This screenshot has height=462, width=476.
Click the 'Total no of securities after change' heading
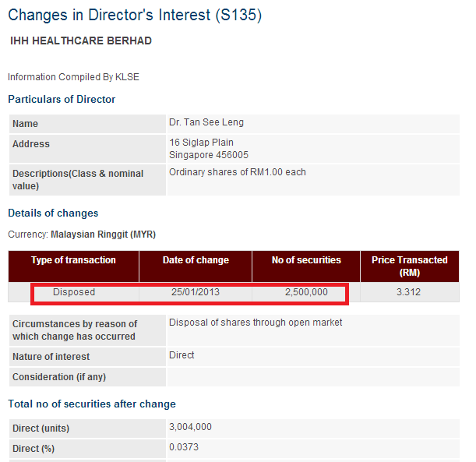click(x=92, y=404)
